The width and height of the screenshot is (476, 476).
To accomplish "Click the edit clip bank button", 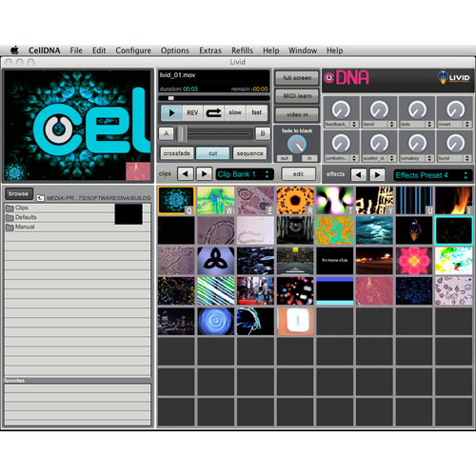I will point(298,174).
